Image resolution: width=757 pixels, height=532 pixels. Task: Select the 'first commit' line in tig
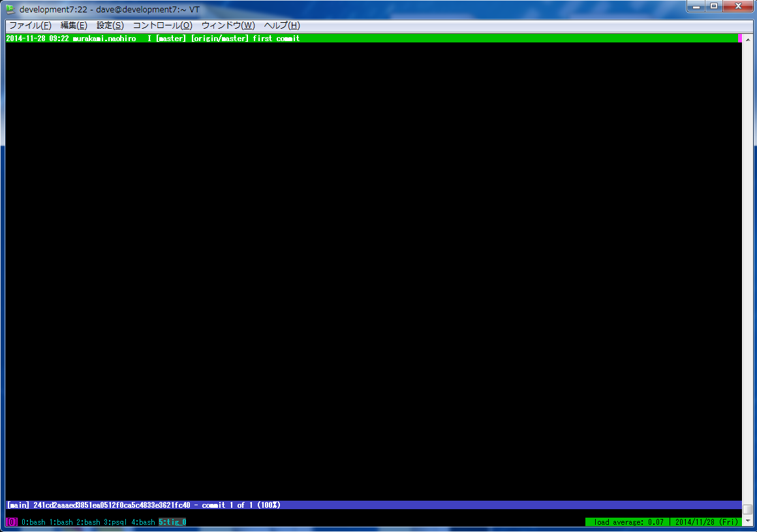[276, 39]
